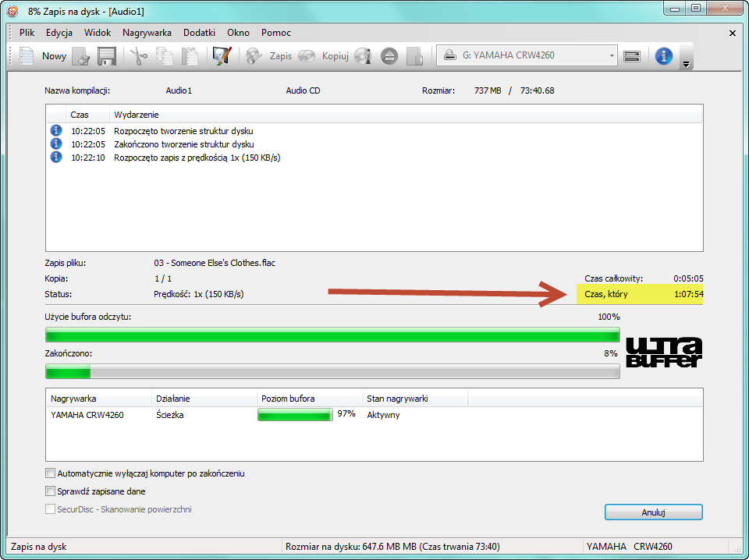The width and height of the screenshot is (749, 560).
Task: Select the YAMAHA CRW4260 recorder row
Action: click(374, 414)
